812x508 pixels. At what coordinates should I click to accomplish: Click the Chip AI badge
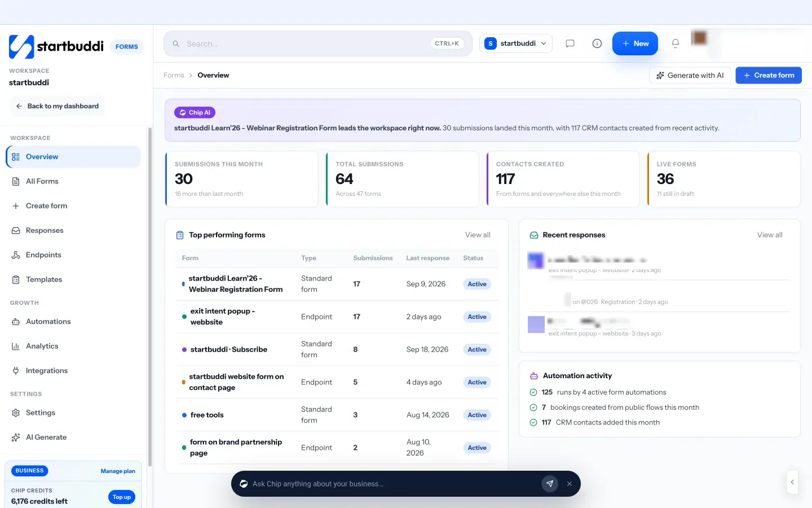[195, 113]
